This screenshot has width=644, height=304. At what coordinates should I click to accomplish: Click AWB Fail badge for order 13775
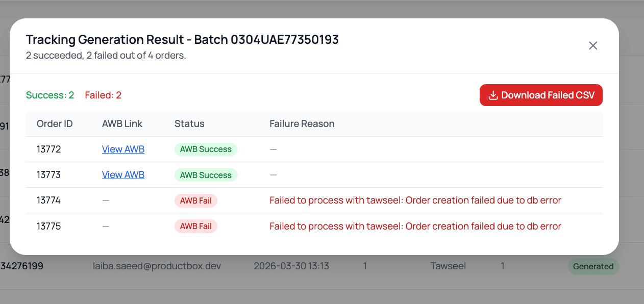(196, 226)
